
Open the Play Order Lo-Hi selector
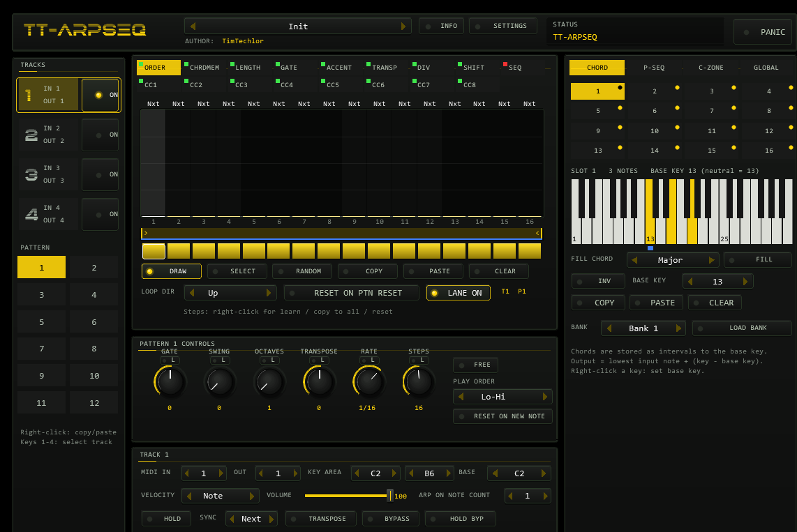click(x=502, y=397)
